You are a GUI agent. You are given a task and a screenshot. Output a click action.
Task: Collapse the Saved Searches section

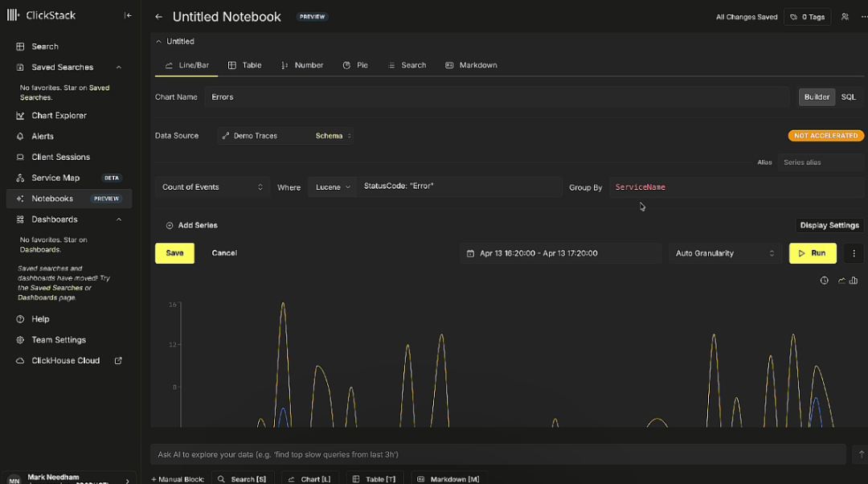click(118, 67)
